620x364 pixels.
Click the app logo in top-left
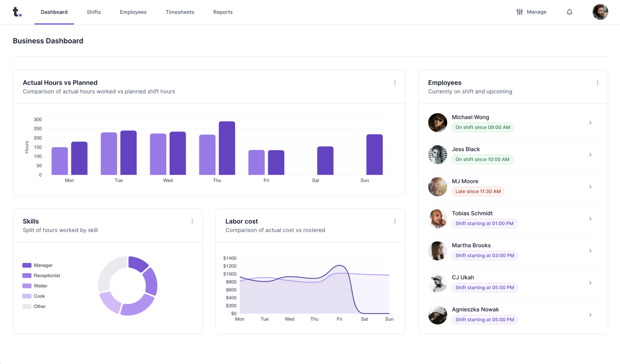17,12
